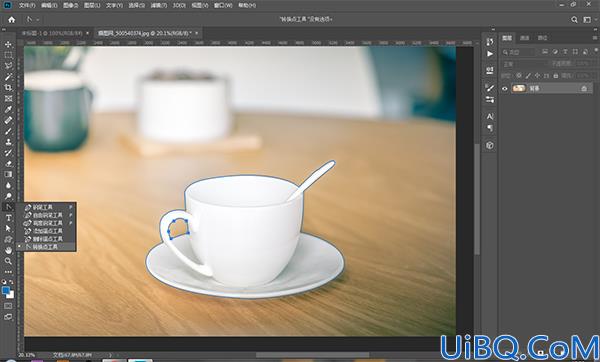The width and height of the screenshot is (600, 362).
Task: Change the screen mode
Action: click(8, 317)
